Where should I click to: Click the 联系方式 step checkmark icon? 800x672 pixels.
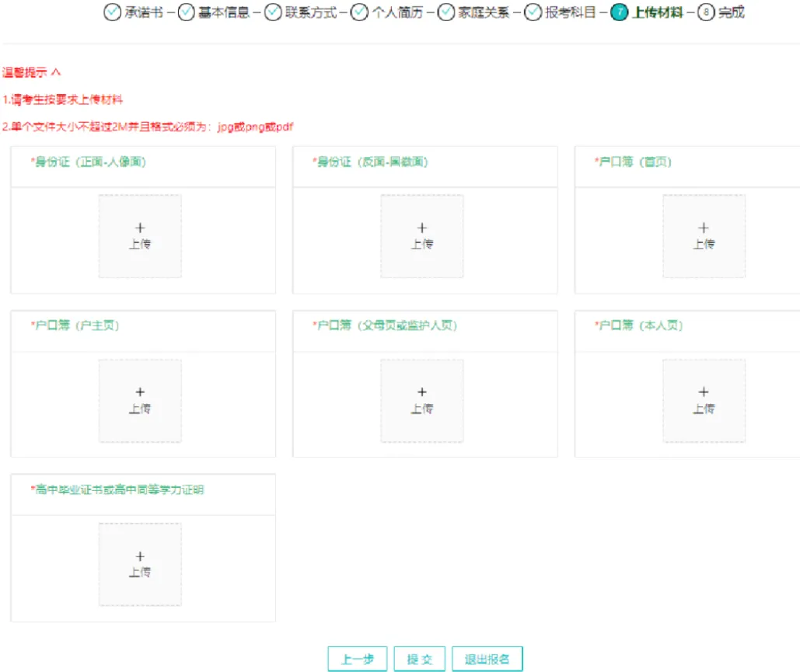pos(273,12)
